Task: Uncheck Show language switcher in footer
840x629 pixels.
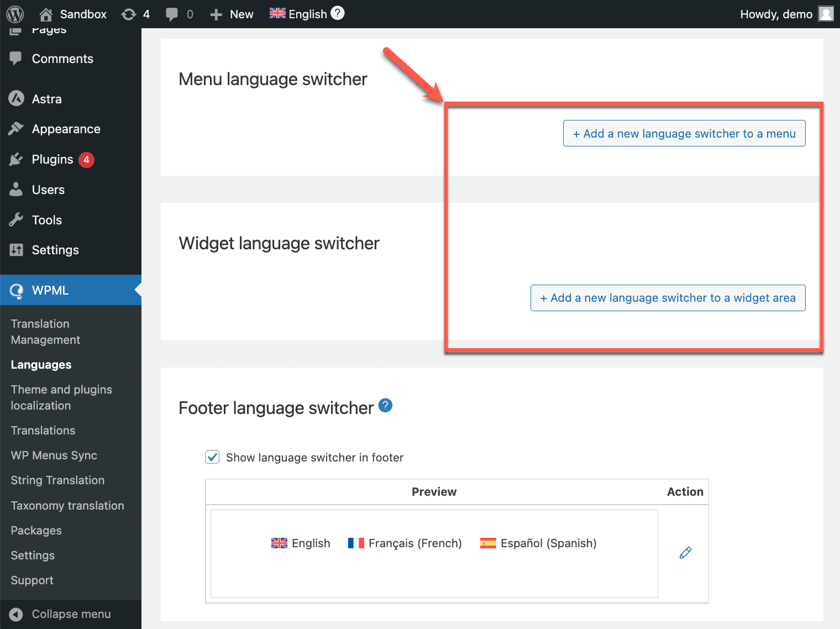Action: click(x=212, y=457)
